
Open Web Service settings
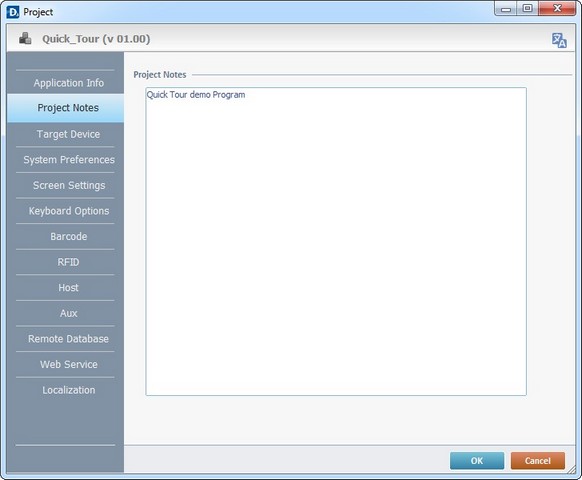tap(69, 365)
